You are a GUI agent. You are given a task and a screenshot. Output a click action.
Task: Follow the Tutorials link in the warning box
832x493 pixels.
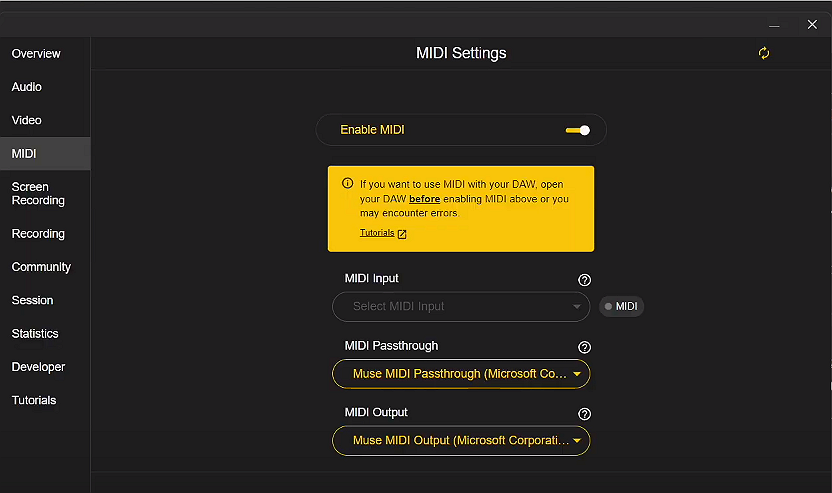tap(377, 233)
